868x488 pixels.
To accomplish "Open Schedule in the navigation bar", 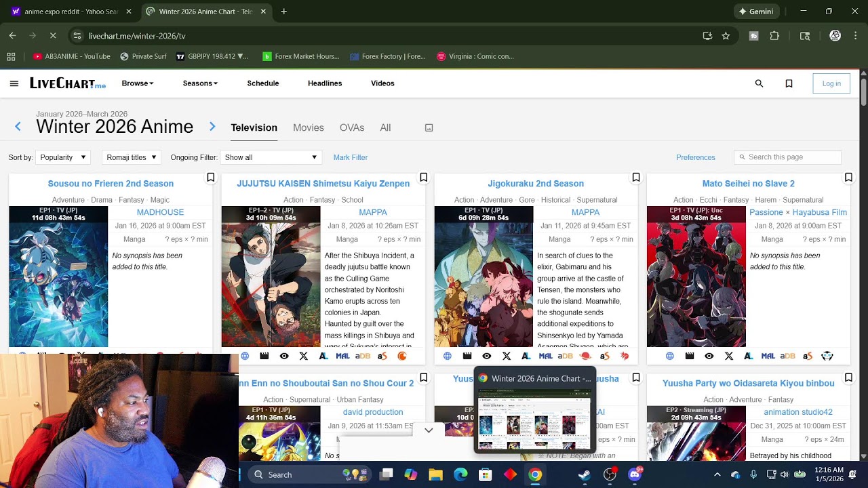I will pos(263,83).
